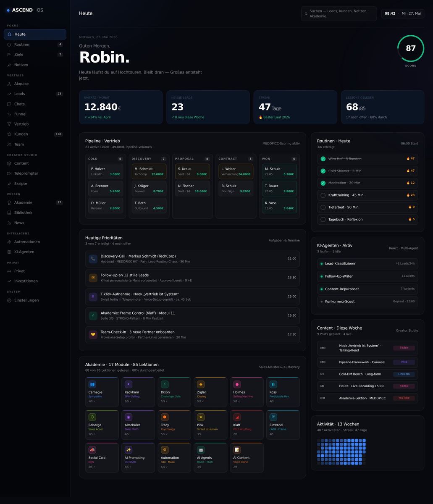
Task: Click the Privat mail icon
Action: [9, 271]
